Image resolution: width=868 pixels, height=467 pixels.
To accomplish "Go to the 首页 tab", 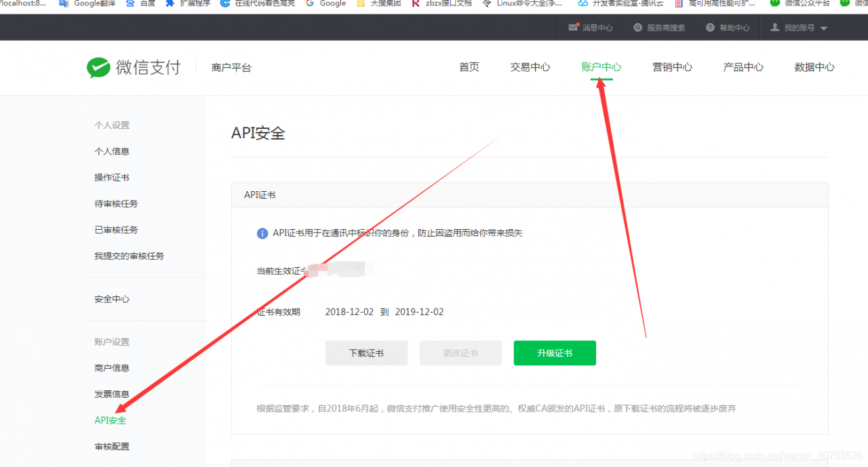I will coord(469,67).
